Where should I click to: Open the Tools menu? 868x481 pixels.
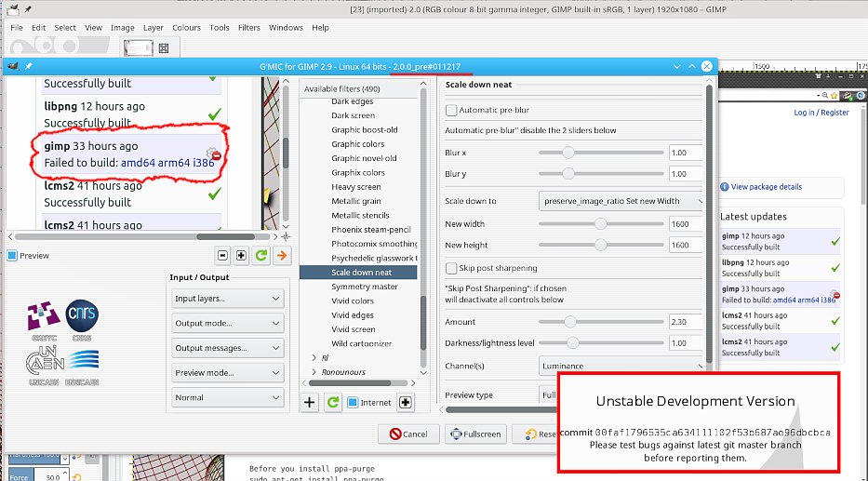(220, 28)
